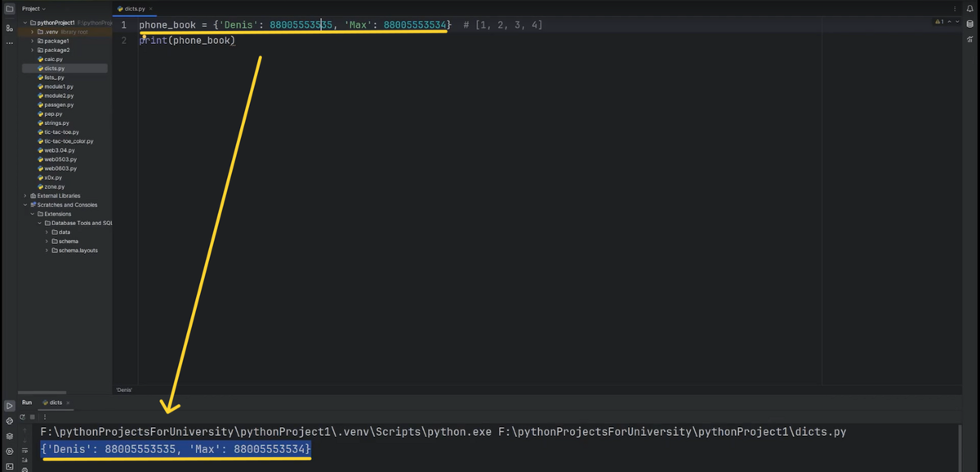
Task: Close the dicts.py editor tab
Action: pos(150,8)
